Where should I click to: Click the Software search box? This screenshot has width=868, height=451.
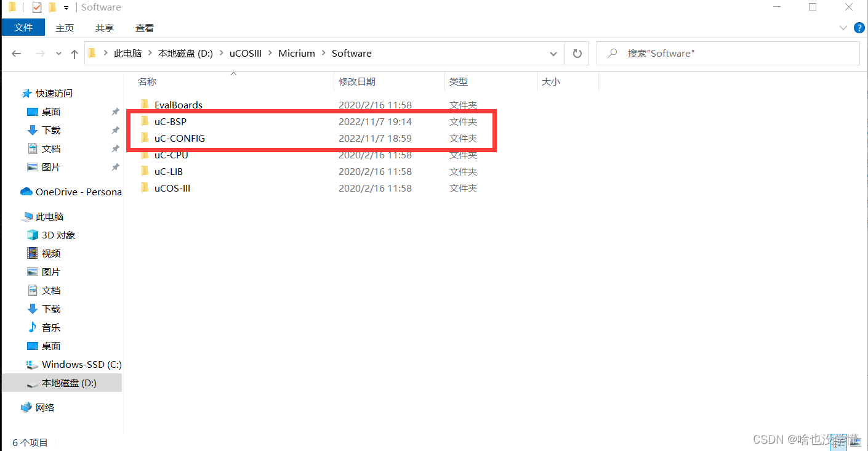point(728,54)
